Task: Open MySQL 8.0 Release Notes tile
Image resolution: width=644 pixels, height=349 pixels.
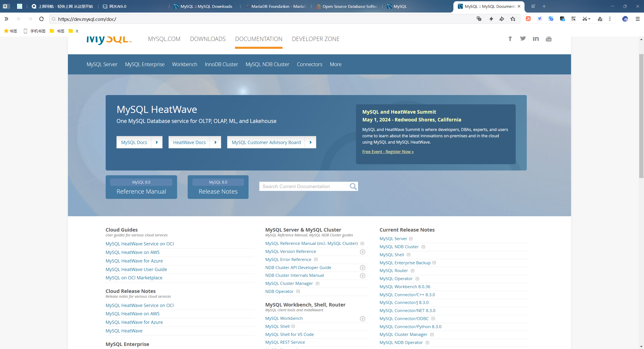Action: 218,187
